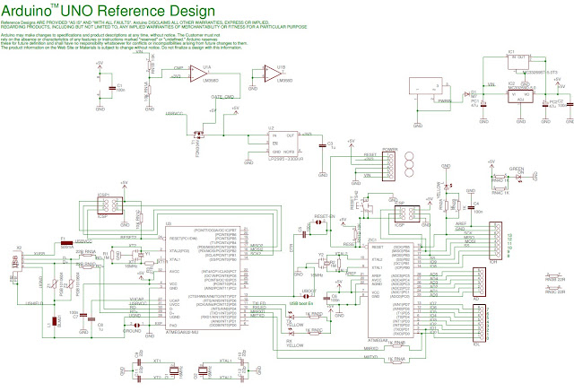Viewport: 574px width, 392px height.
Task: Select the 'GATE_CMD' net label
Action: coord(222,97)
